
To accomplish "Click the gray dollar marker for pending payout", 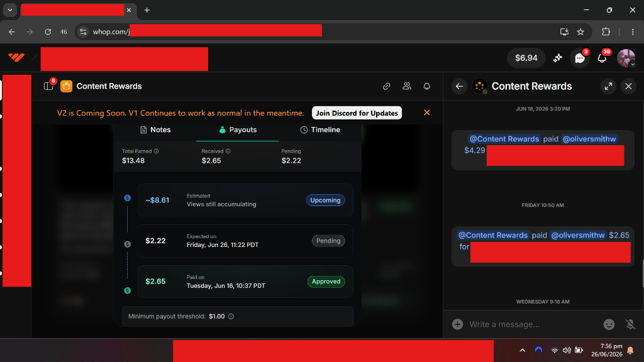I will click(127, 244).
